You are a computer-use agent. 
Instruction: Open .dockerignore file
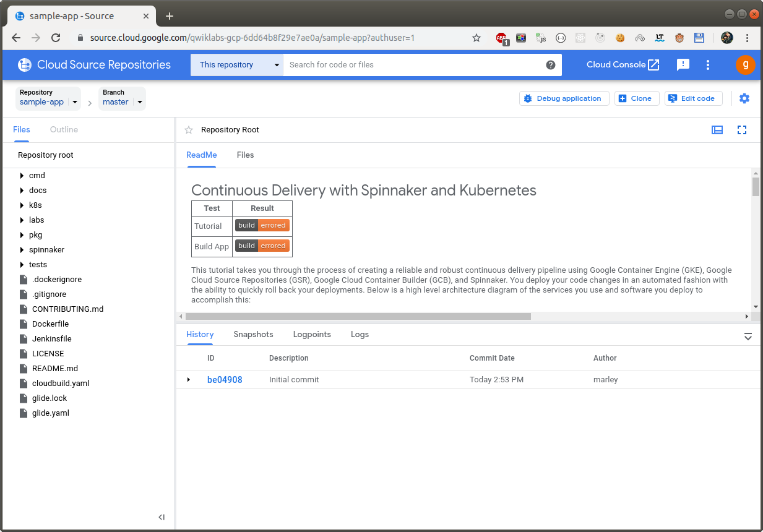point(57,280)
